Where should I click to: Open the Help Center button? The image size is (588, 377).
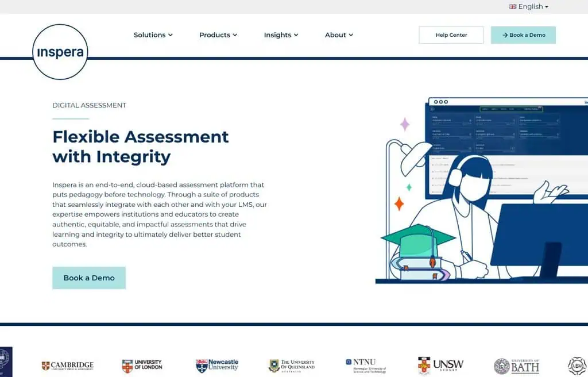[x=451, y=35]
